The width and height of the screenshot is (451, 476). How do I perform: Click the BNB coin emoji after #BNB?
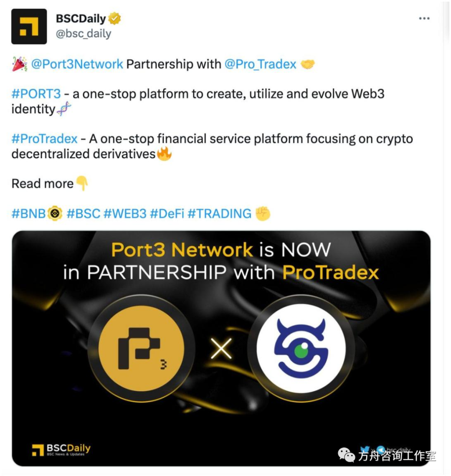(x=55, y=213)
